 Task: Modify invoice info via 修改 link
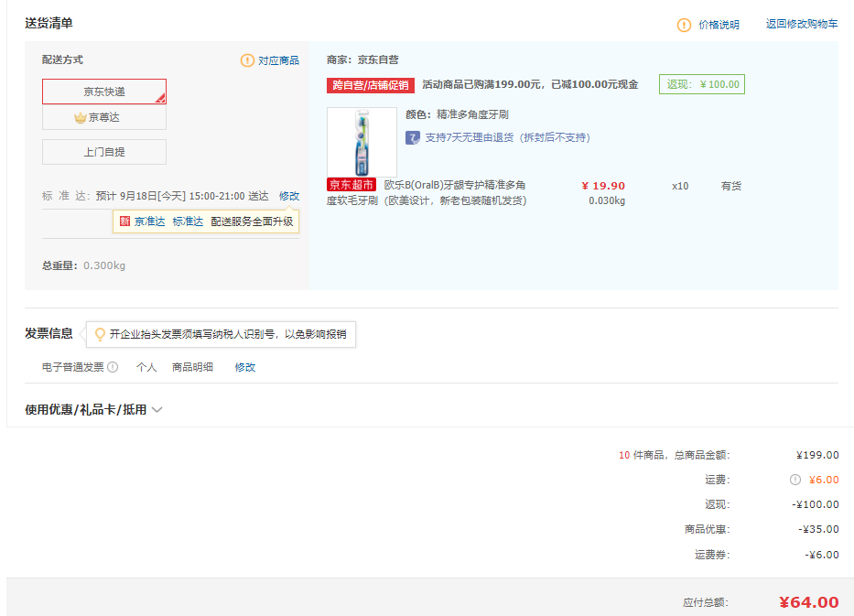(x=245, y=367)
